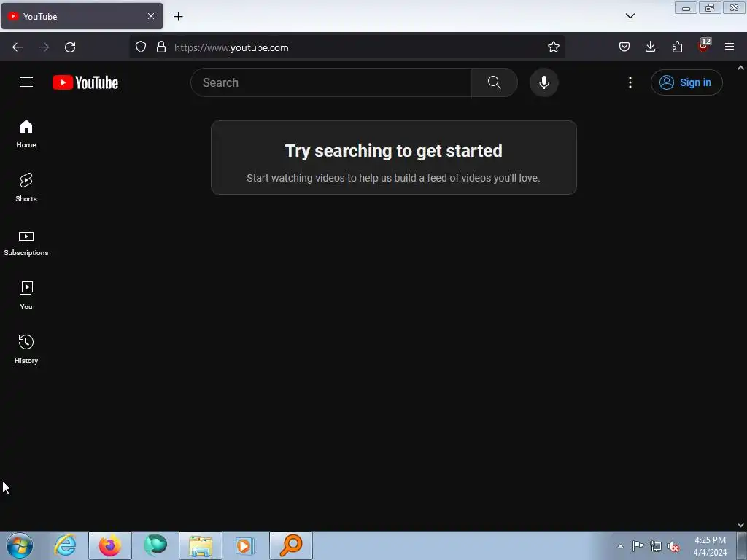Open a new tab
747x560 pixels.
click(178, 17)
